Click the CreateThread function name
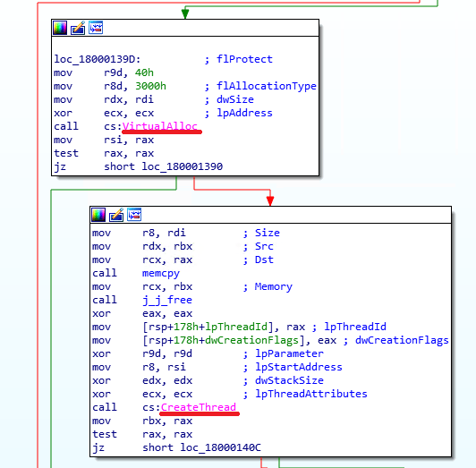Screen dimensions: 476x468 (199, 407)
